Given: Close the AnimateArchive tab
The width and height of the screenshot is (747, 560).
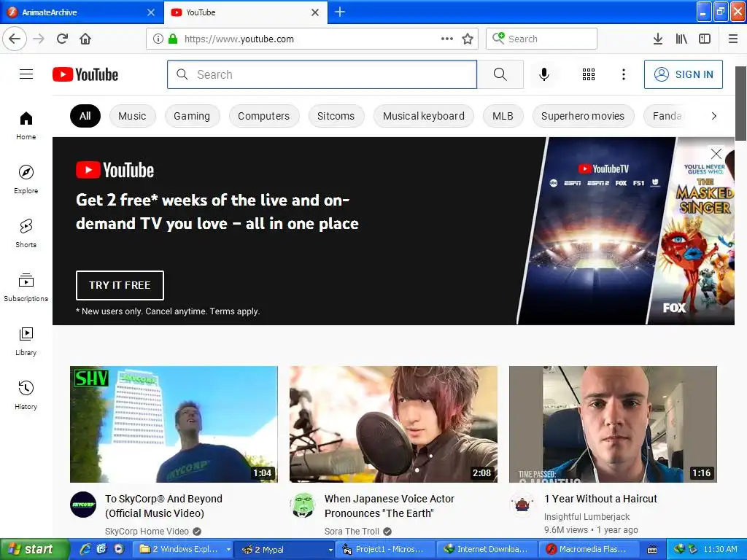Looking at the screenshot, I should [151, 12].
